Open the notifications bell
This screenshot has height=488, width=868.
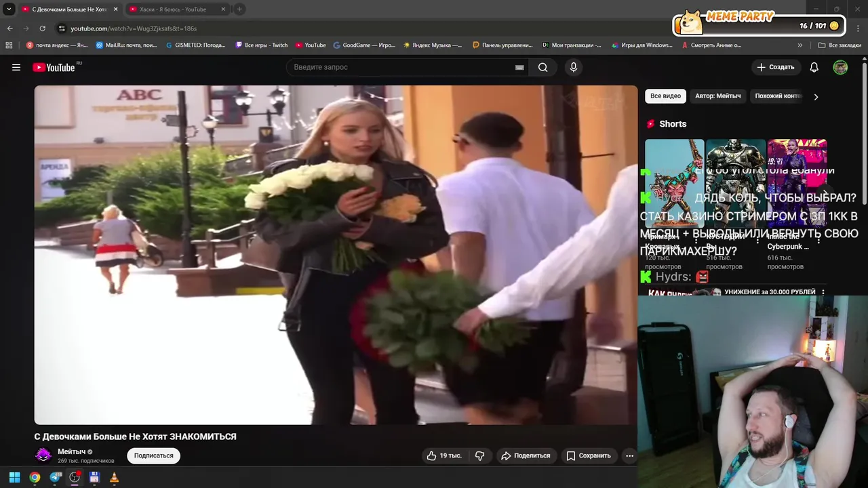(814, 67)
